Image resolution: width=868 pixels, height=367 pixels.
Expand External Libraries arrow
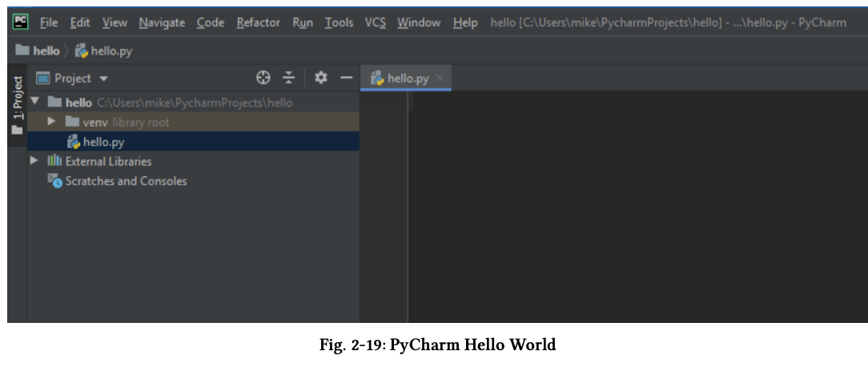pos(35,161)
